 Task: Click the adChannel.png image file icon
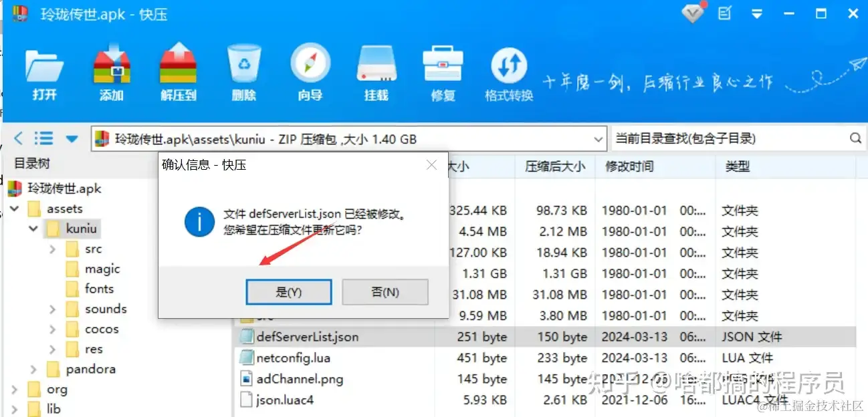(246, 379)
